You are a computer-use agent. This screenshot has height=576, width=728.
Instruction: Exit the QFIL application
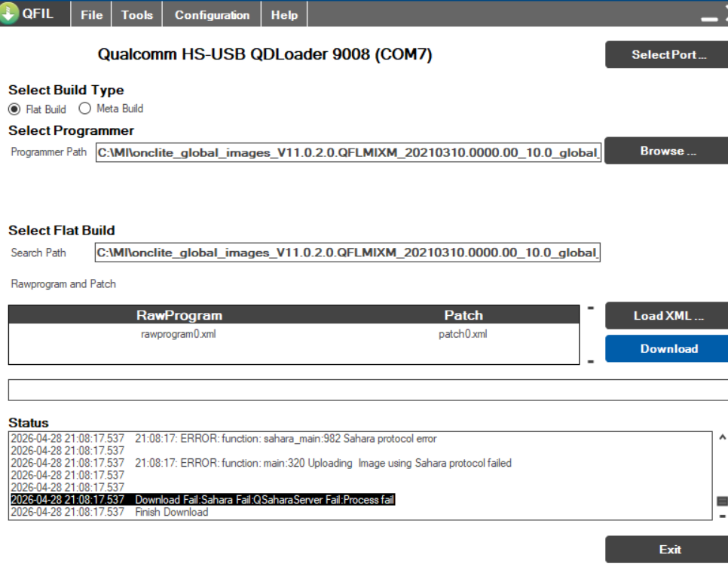[668, 549]
